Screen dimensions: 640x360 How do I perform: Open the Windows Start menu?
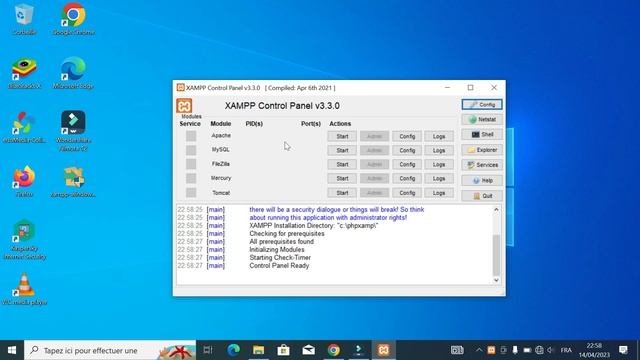pyautogui.click(x=12, y=350)
